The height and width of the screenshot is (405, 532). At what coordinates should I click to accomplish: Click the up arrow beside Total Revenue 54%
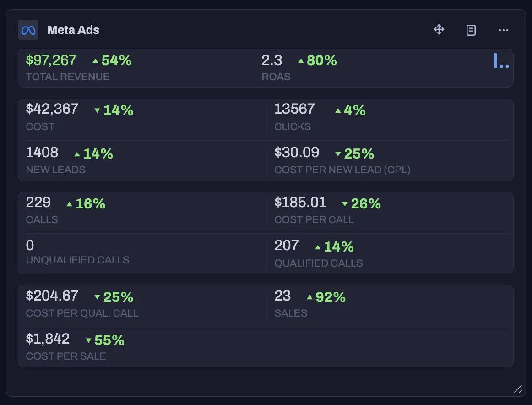point(95,60)
